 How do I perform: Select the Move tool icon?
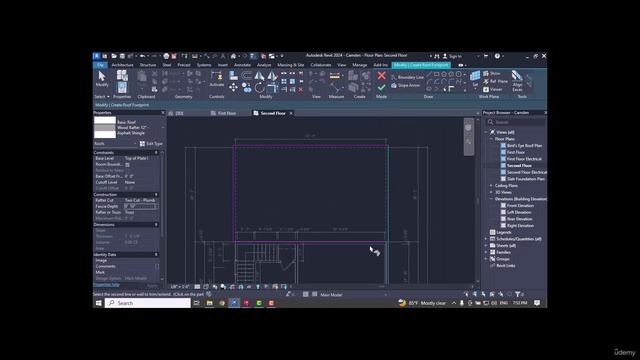233,87
